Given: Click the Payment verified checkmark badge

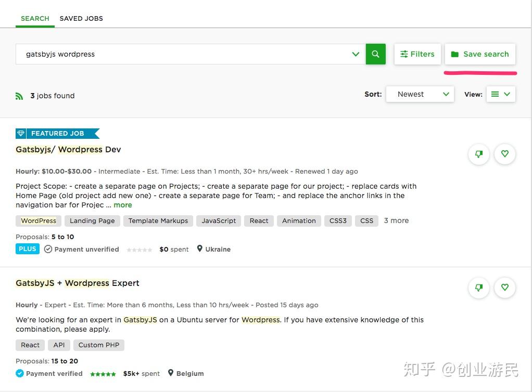Looking at the screenshot, I should pyautogui.click(x=20, y=373).
